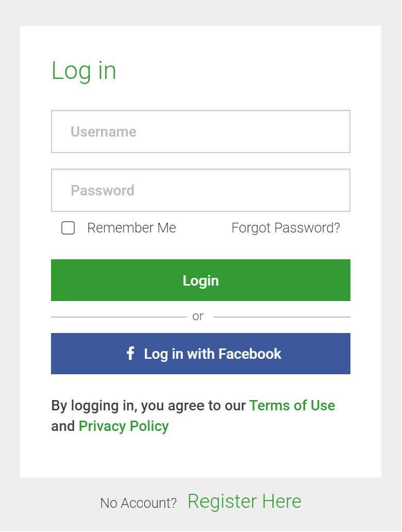Click the 'or' divider text

[198, 315]
